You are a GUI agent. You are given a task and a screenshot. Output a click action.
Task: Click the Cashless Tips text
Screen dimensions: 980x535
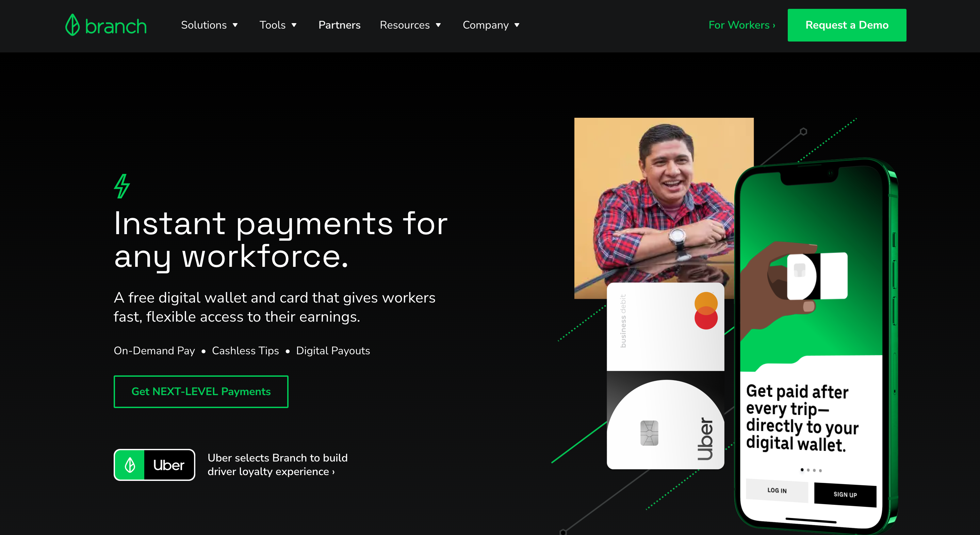pos(245,351)
